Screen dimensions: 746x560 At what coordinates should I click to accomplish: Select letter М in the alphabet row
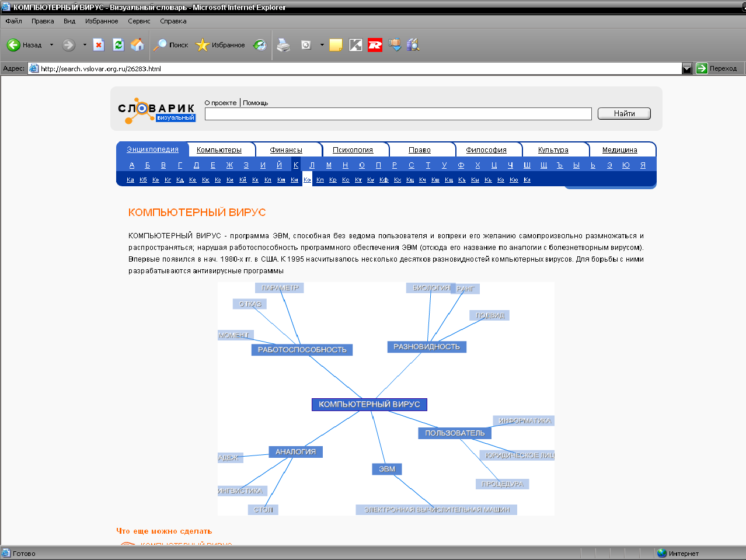click(x=329, y=165)
